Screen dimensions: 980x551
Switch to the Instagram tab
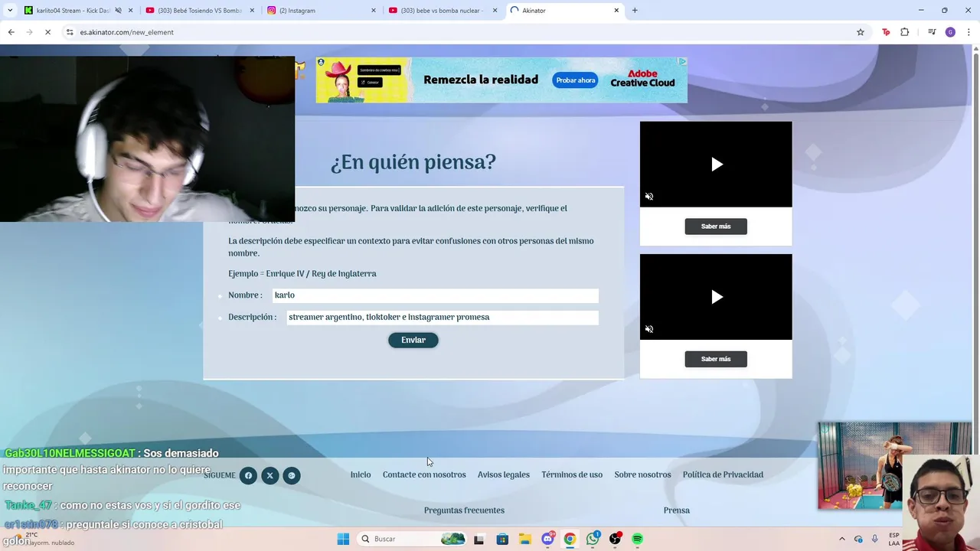(322, 11)
